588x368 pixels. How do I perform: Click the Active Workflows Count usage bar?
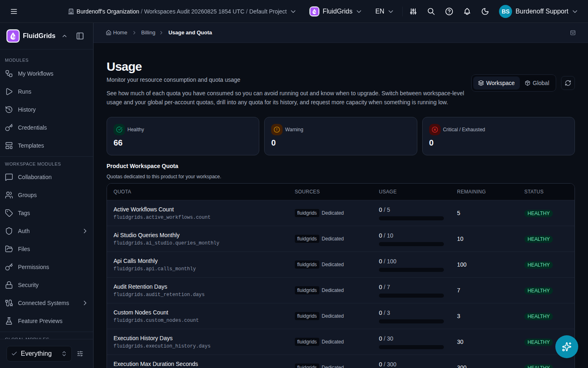[x=411, y=218]
